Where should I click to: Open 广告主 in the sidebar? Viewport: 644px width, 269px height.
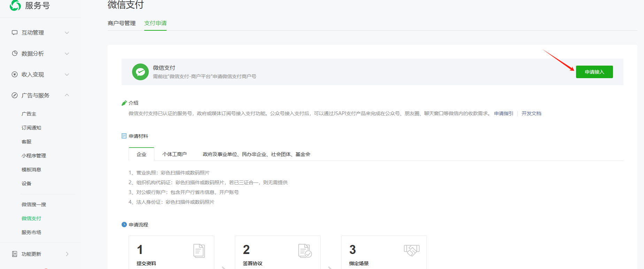point(29,114)
